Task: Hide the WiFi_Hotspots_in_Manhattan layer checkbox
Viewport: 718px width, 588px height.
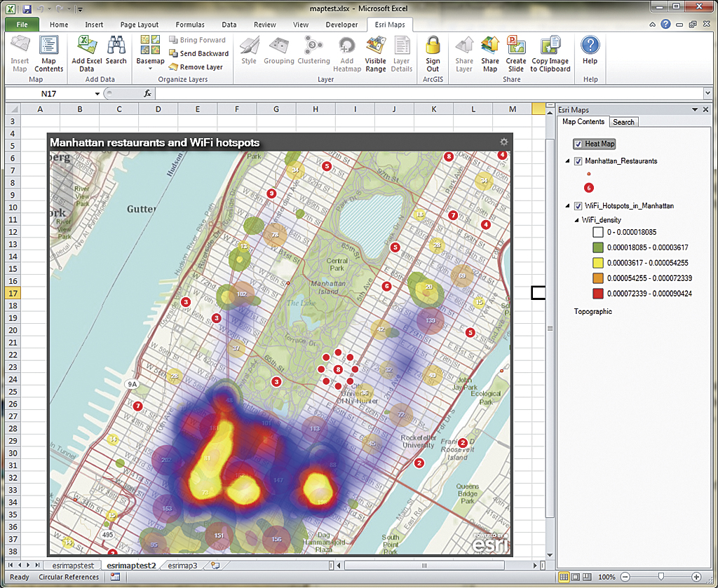Action: (578, 206)
